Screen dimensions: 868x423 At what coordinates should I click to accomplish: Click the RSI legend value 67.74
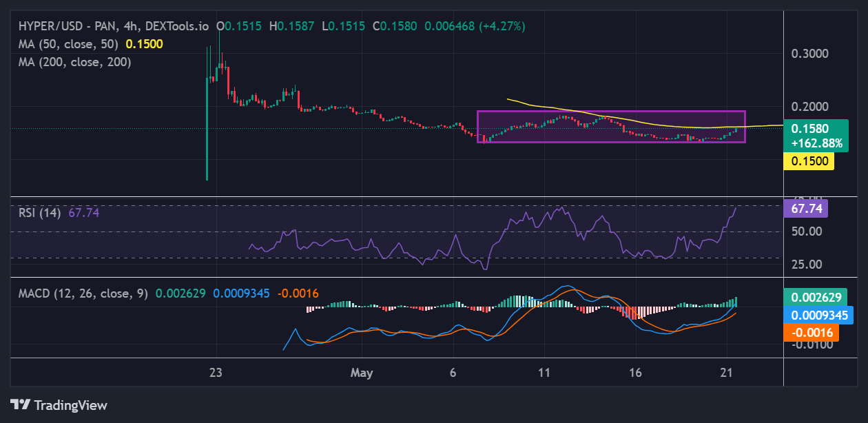[x=84, y=213]
